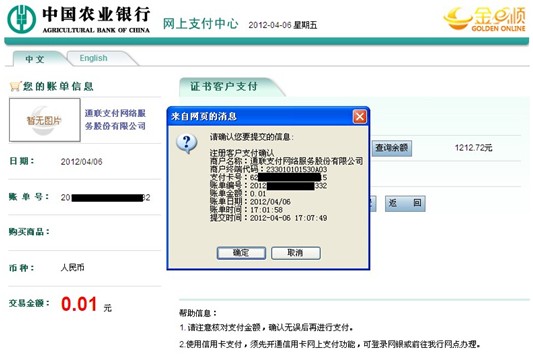Click the 2012/04/06 bill date value
The height and width of the screenshot is (362, 533).
(82, 162)
